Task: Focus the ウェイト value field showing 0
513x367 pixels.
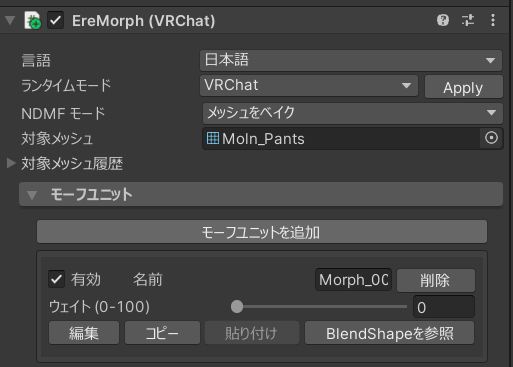Action: 444,307
